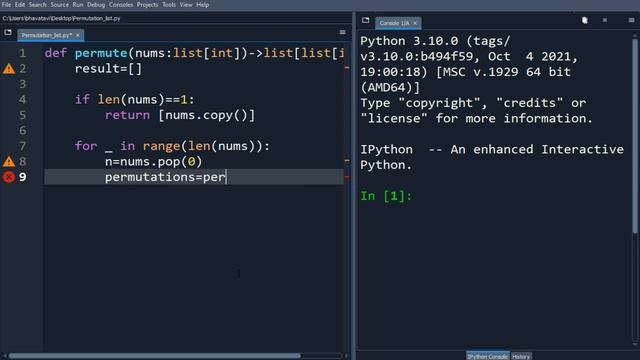The image size is (640, 360).
Task: Open the console pane options menu
Action: pyautogui.click(x=631, y=20)
